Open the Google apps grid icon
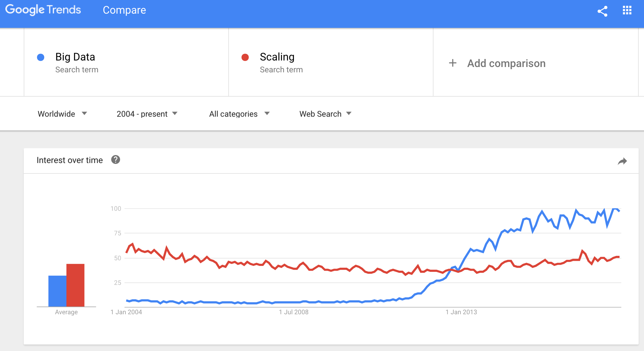The height and width of the screenshot is (351, 644). [x=627, y=10]
